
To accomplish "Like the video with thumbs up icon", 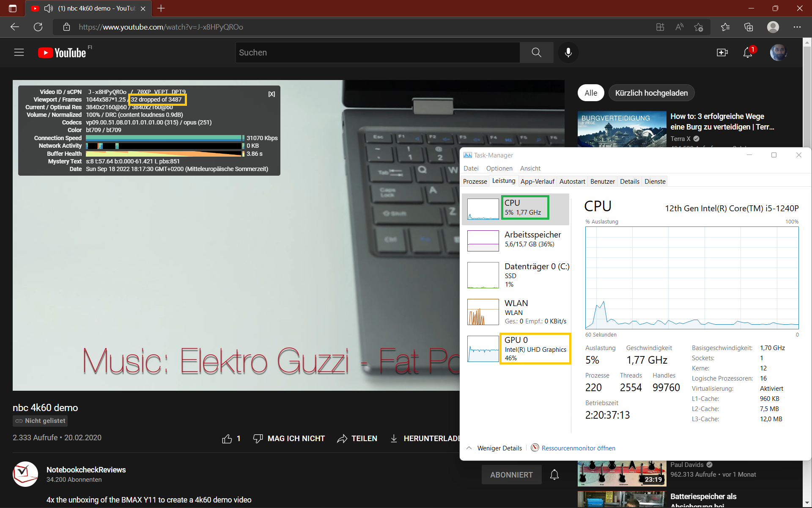I will click(227, 439).
